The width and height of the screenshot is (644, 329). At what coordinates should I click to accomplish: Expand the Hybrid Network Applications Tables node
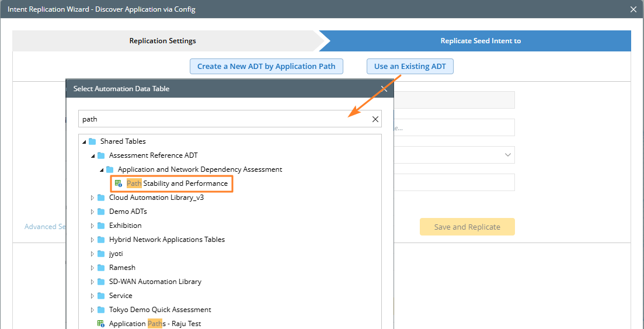tap(92, 240)
